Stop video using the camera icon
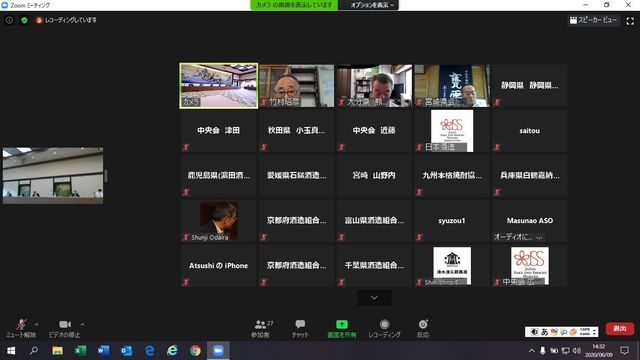The width and height of the screenshot is (640, 360). point(64,328)
